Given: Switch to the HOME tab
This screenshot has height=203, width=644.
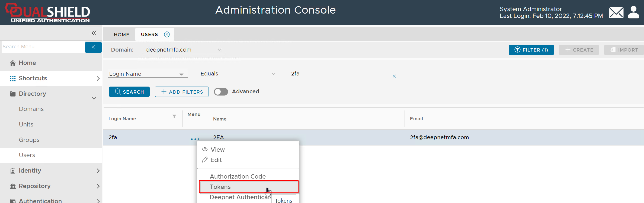Looking at the screenshot, I should [121, 35].
